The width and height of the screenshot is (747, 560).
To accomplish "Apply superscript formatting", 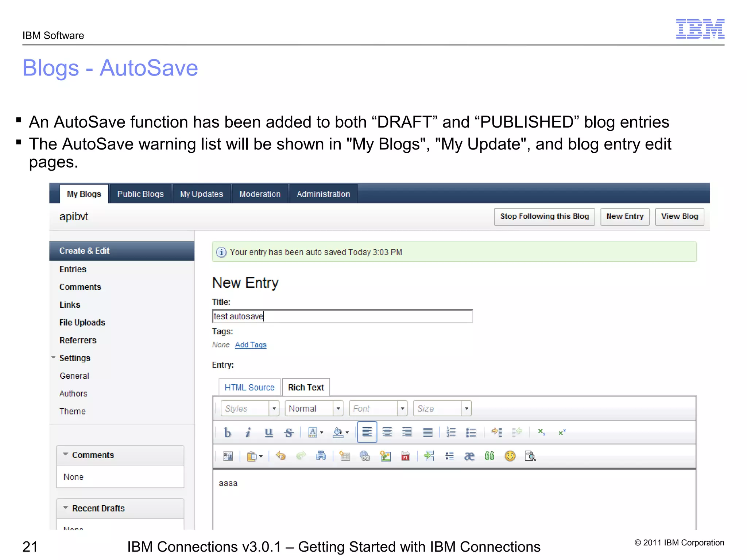I will (x=562, y=432).
